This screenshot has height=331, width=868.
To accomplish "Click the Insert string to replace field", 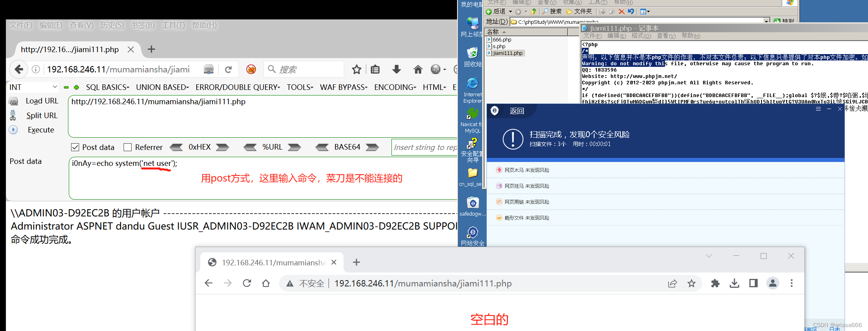I will (x=424, y=147).
